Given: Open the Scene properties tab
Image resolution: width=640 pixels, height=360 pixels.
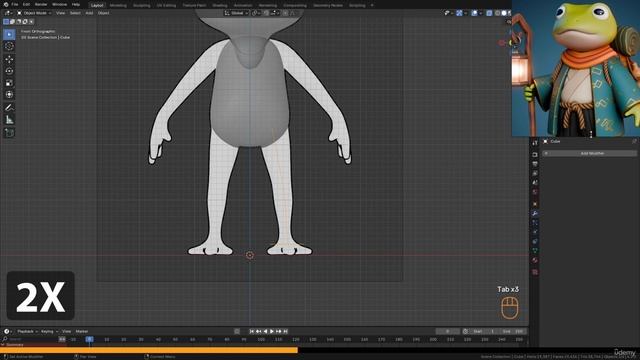Looking at the screenshot, I should (x=535, y=182).
